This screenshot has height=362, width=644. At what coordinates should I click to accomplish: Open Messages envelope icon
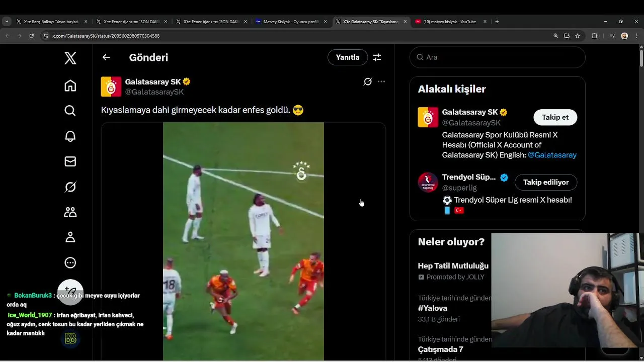pos(70,161)
